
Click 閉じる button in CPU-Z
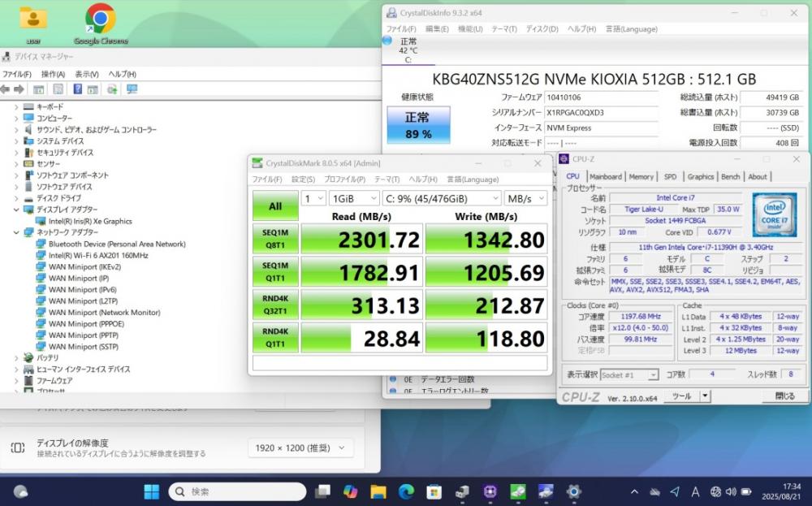tap(784, 396)
